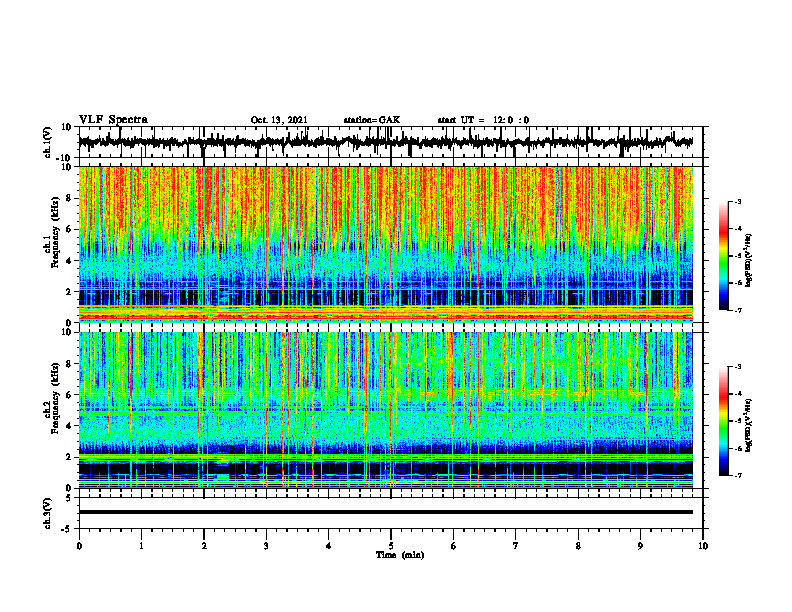Click time axis tick label "7"

tap(516, 546)
